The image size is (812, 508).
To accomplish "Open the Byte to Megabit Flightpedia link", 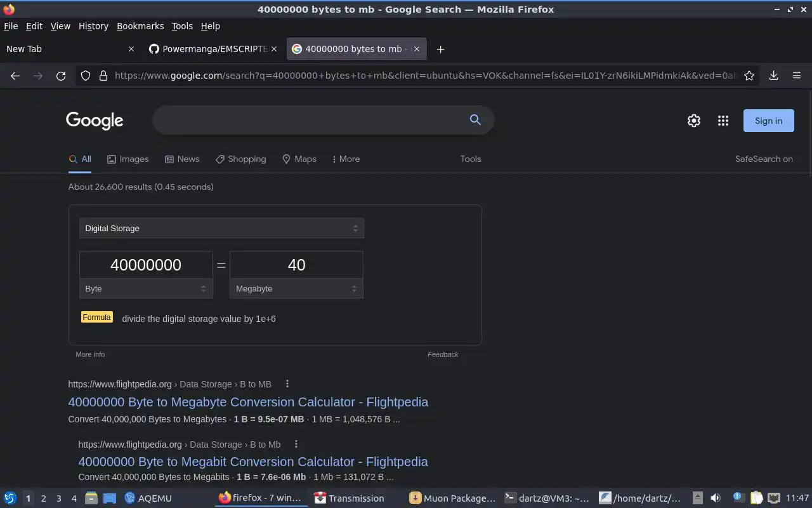I will coord(253,462).
